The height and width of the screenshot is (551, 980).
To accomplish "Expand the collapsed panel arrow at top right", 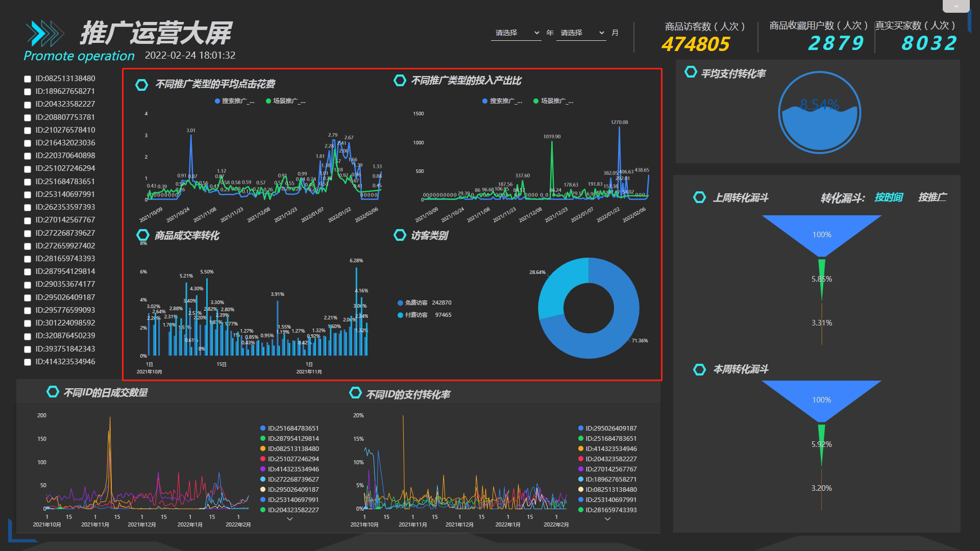I will point(955,6).
